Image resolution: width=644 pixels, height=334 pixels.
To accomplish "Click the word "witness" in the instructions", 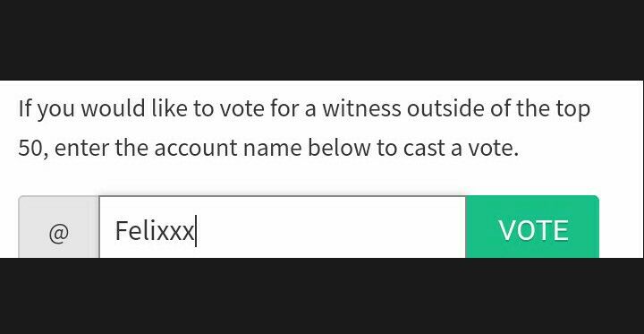I will coord(361,108).
